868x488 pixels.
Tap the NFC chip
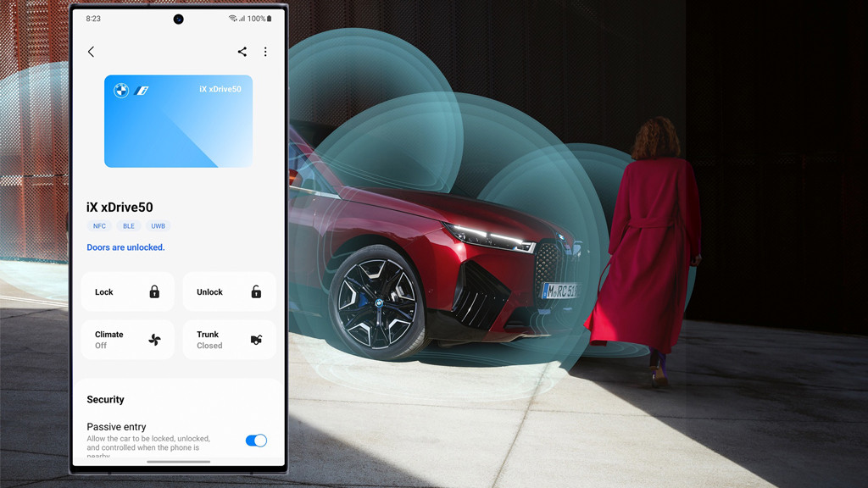(x=99, y=226)
